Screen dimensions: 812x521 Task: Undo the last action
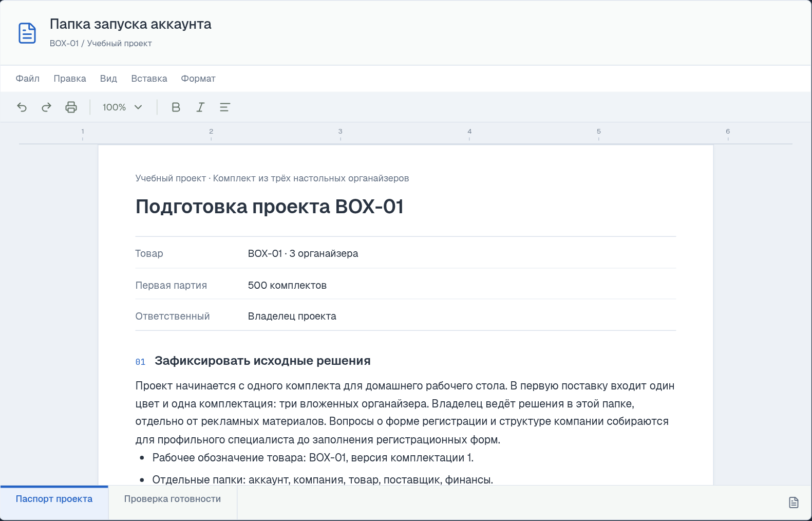pyautogui.click(x=22, y=107)
